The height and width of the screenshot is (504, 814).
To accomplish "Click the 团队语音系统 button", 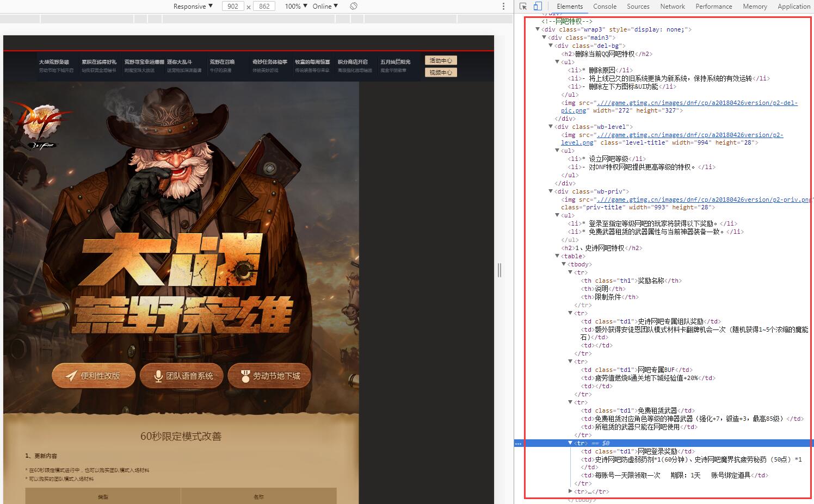I will (x=182, y=376).
